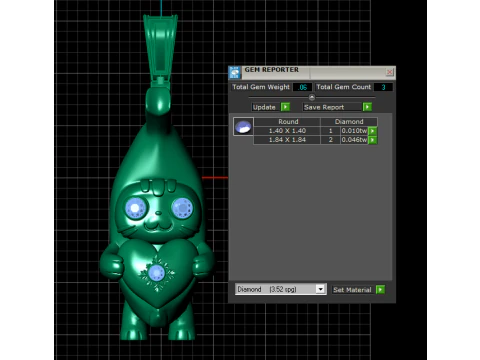Click green arrow on 1.84 X 1.84 row
The height and width of the screenshot is (360, 480).
373,140
